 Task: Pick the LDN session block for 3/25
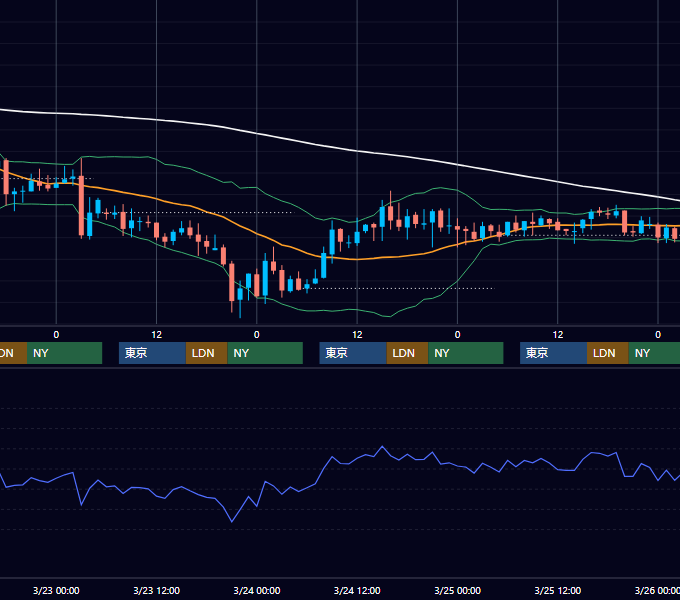pyautogui.click(x=608, y=353)
